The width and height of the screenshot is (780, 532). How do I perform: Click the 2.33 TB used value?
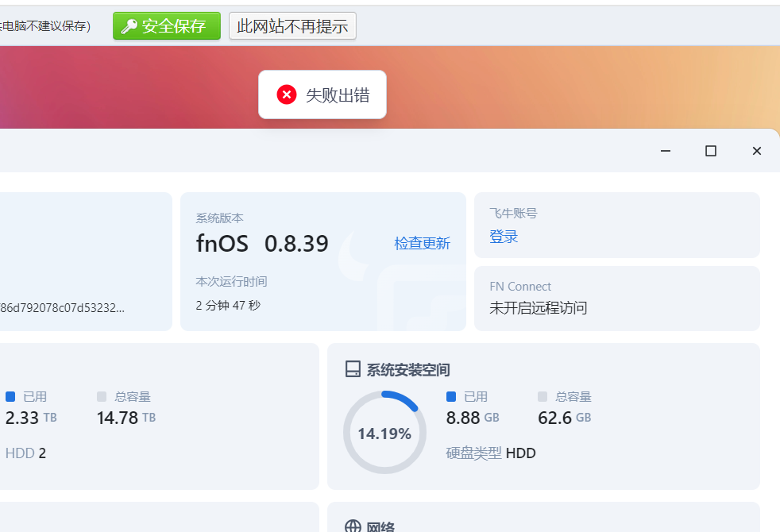pyautogui.click(x=31, y=418)
